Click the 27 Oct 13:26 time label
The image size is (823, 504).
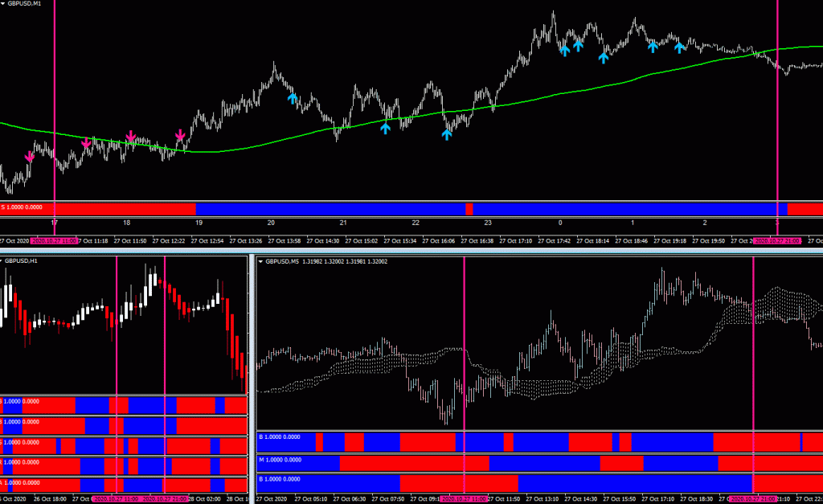tap(246, 241)
